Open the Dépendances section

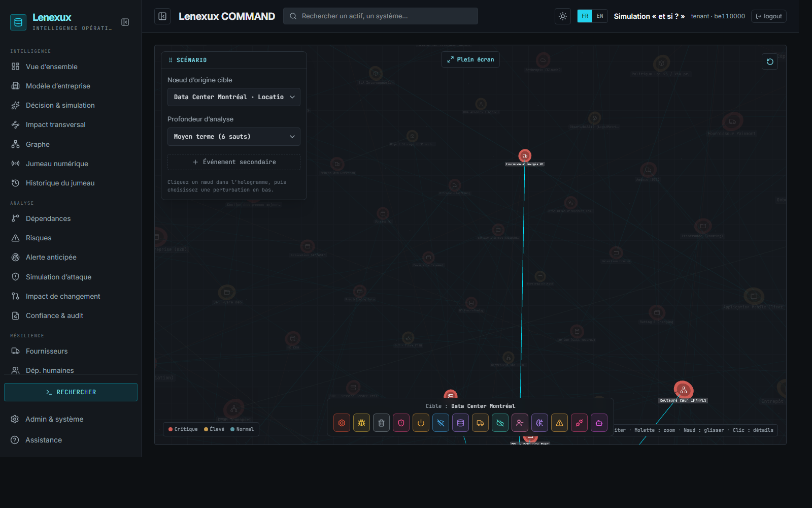pos(71,218)
